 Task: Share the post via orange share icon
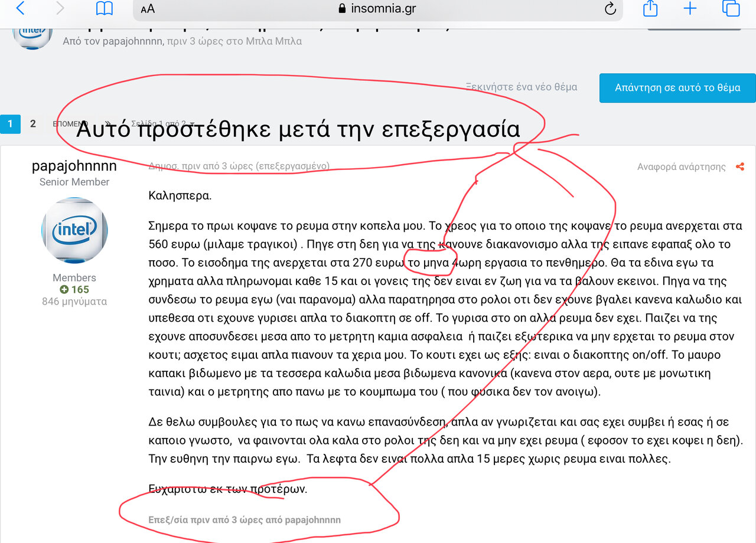pyautogui.click(x=740, y=167)
